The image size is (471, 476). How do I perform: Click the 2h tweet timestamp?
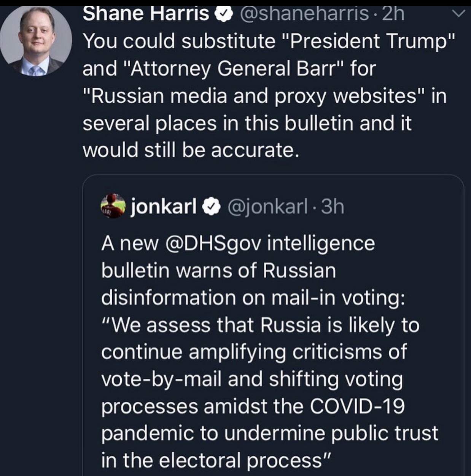393,14
